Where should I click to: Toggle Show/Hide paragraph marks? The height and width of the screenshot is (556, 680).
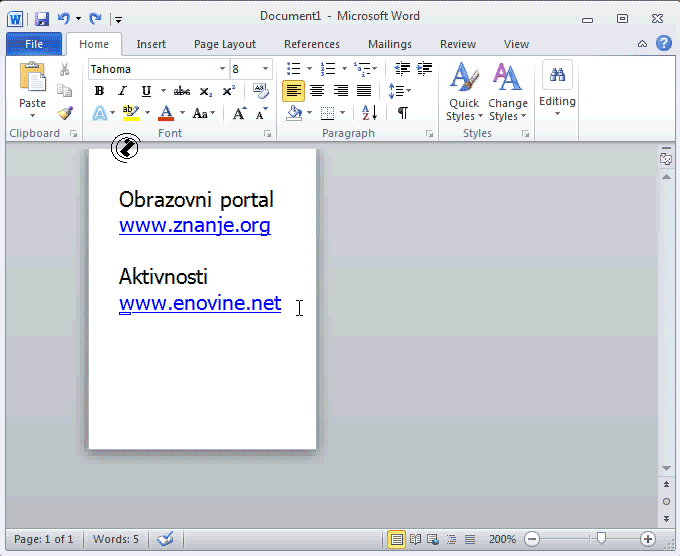point(402,113)
